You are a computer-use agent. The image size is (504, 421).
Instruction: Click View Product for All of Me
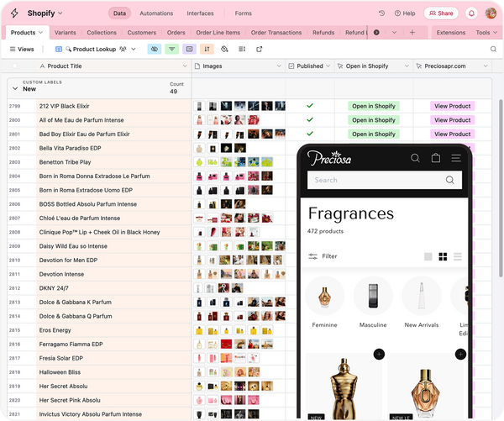pos(453,120)
